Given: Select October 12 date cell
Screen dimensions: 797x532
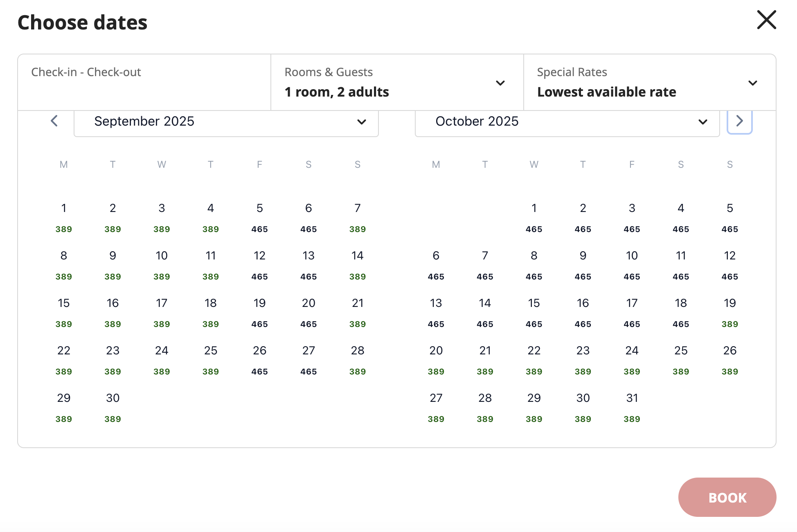Looking at the screenshot, I should [730, 265].
